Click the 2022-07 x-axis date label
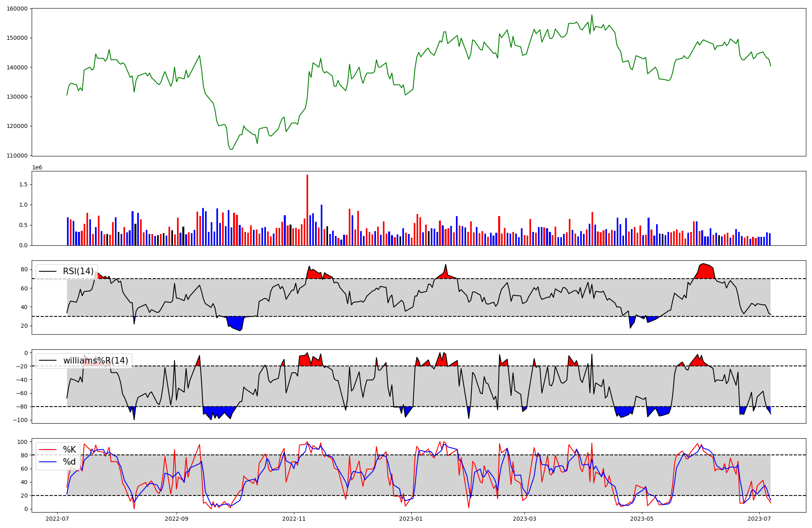The width and height of the screenshot is (812, 528). click(x=57, y=519)
